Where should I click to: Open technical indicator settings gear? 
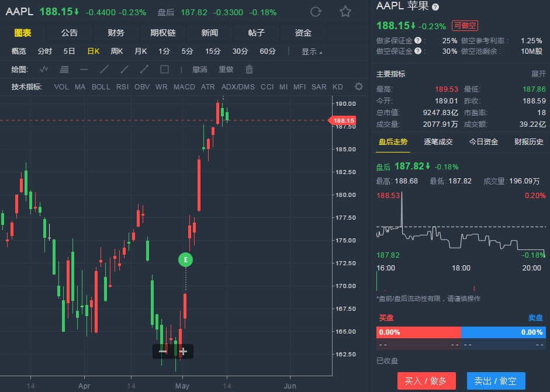(358, 86)
